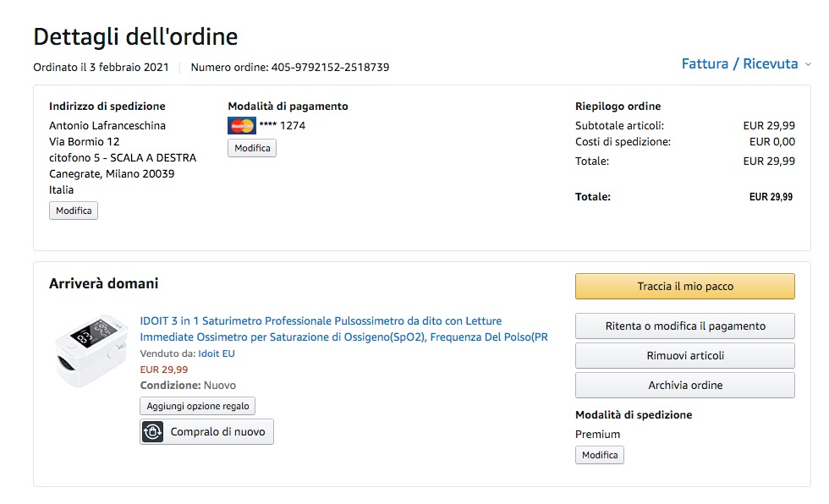This screenshot has width=829, height=504.
Task: Click Aggiungi opzione regalo button
Action: [x=198, y=406]
